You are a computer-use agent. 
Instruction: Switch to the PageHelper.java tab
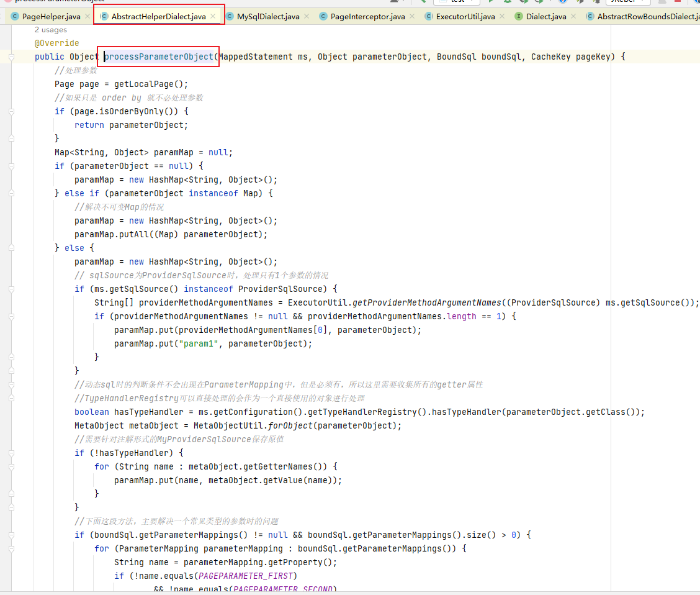(51, 17)
